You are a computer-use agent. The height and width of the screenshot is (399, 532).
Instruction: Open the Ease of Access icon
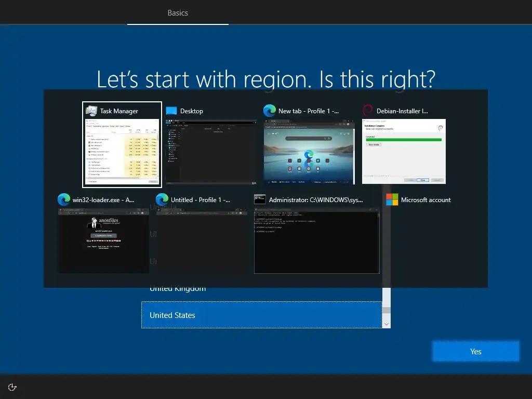[x=12, y=387]
